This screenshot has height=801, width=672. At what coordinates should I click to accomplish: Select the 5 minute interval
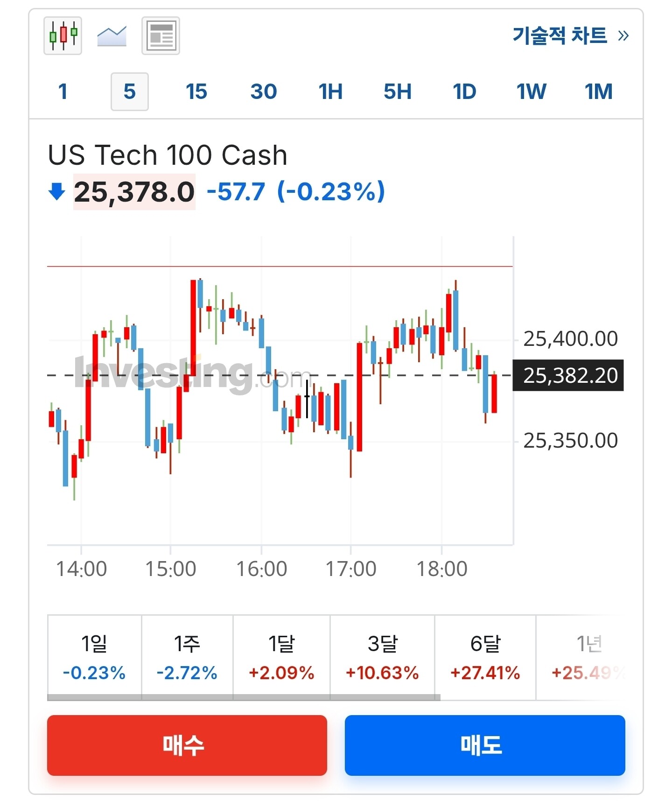(130, 91)
